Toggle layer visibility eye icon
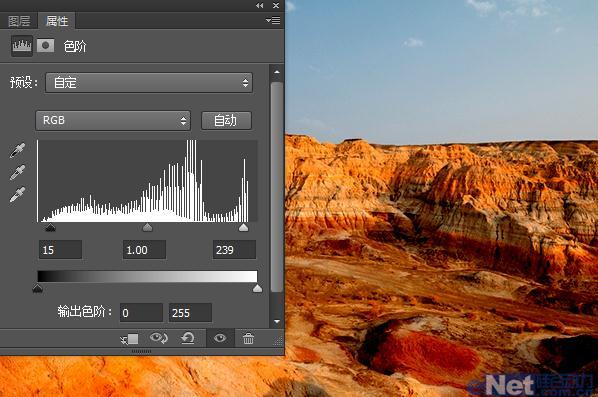598x397 pixels. (220, 338)
